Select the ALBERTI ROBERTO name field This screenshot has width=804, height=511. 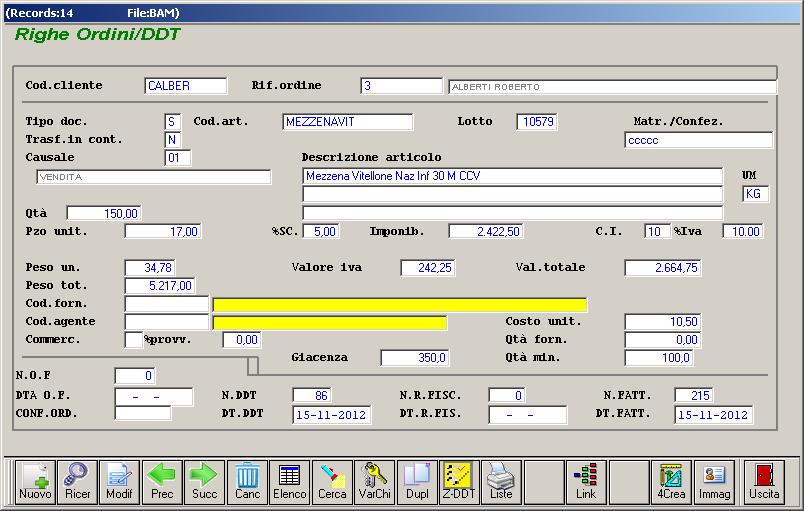(613, 87)
